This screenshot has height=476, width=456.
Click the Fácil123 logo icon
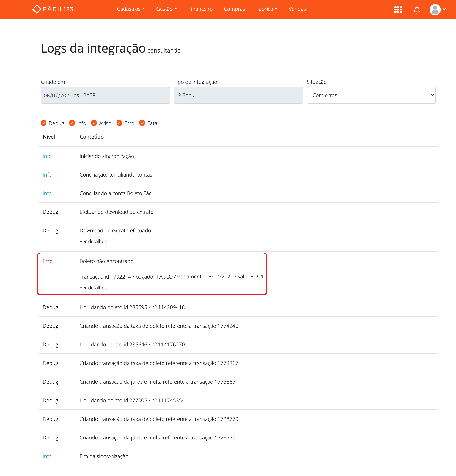pyautogui.click(x=37, y=9)
